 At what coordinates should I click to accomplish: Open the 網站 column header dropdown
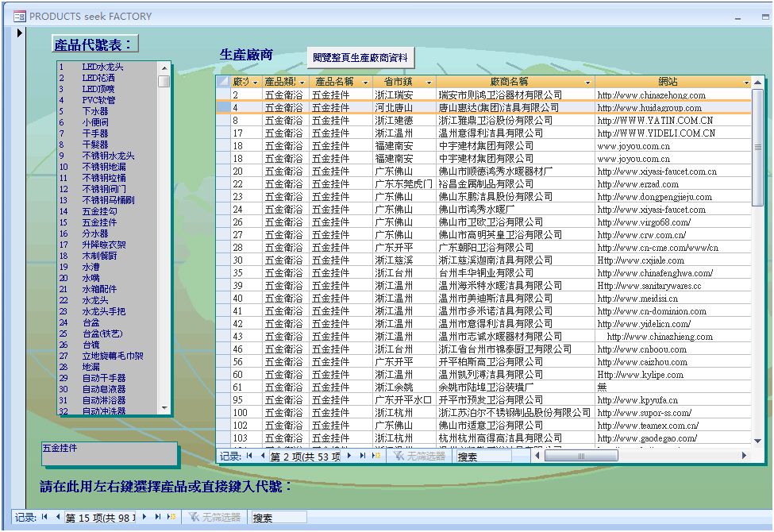[x=746, y=83]
